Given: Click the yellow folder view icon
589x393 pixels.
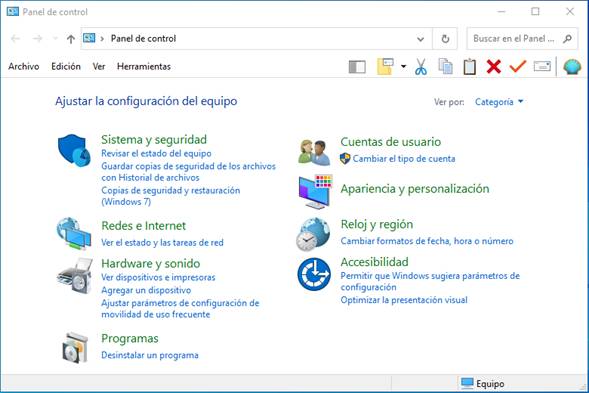Looking at the screenshot, I should point(385,67).
